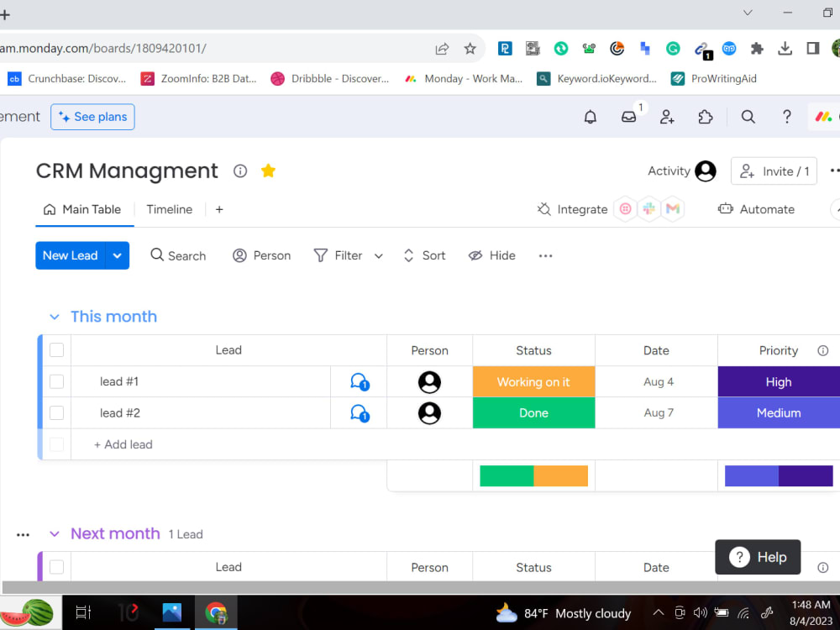Image resolution: width=840 pixels, height=630 pixels.
Task: Open the Crunchbase bookmark
Action: tap(67, 79)
